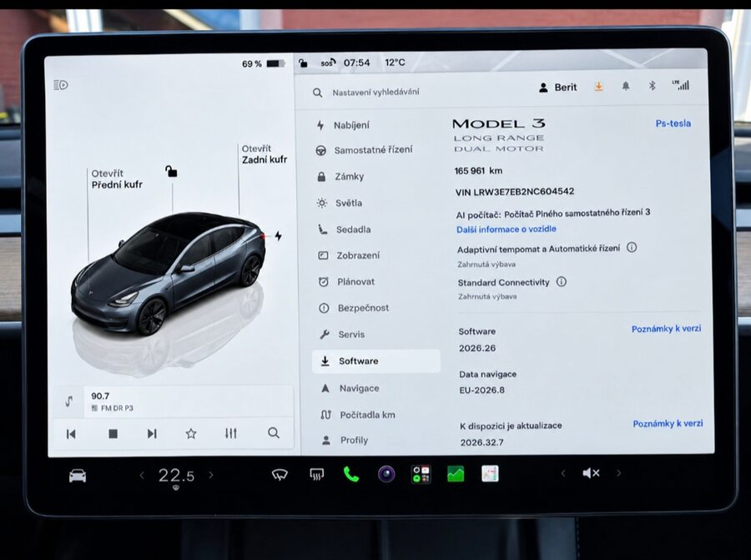Open the Plánovat schedule menu
Image resolution: width=751 pixels, height=560 pixels.
click(347, 282)
